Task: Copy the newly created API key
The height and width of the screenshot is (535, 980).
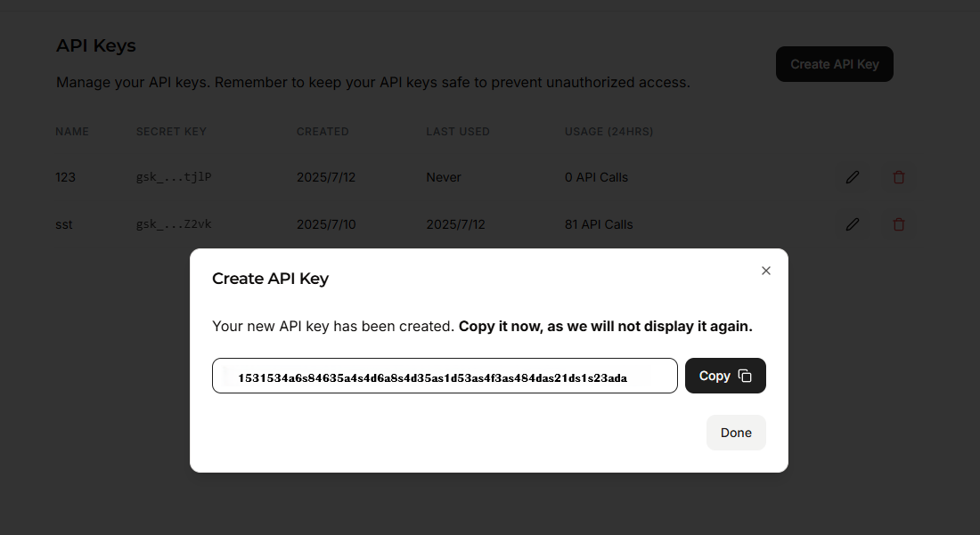Action: pos(725,376)
